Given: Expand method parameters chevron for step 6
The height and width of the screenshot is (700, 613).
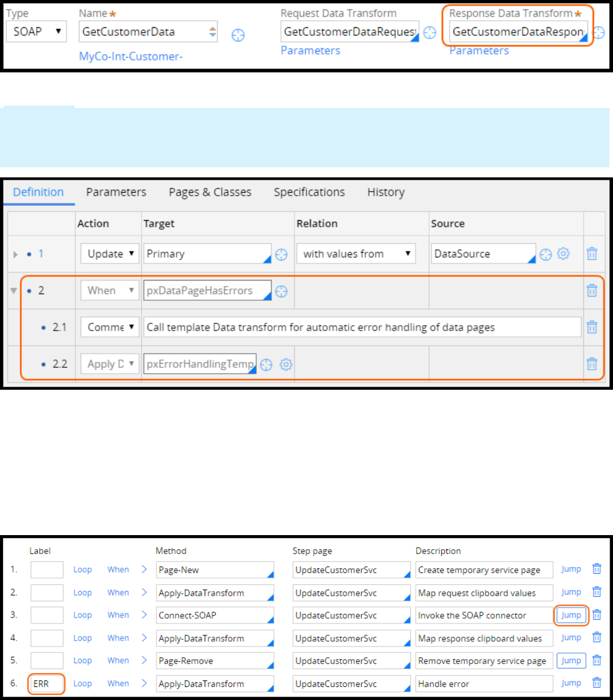Looking at the screenshot, I should tap(144, 683).
